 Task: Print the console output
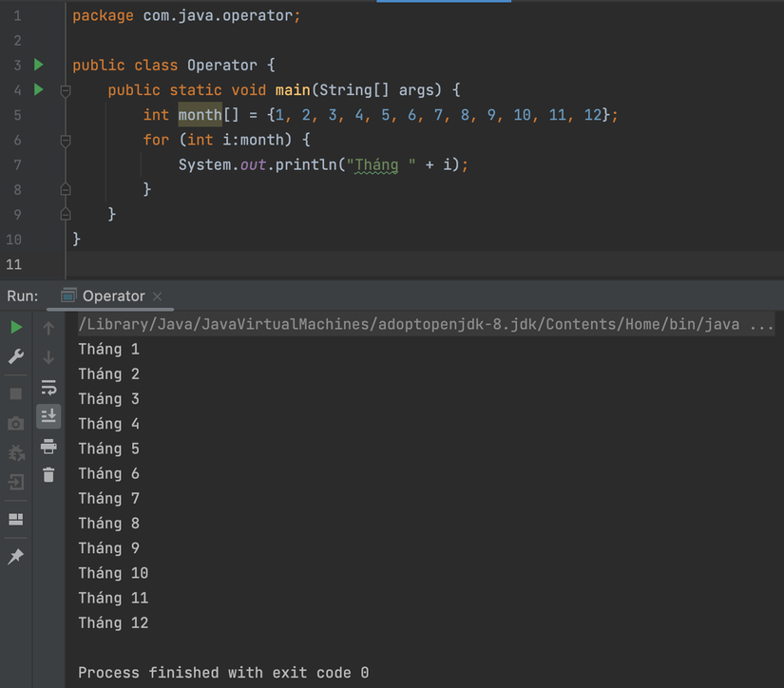(48, 447)
